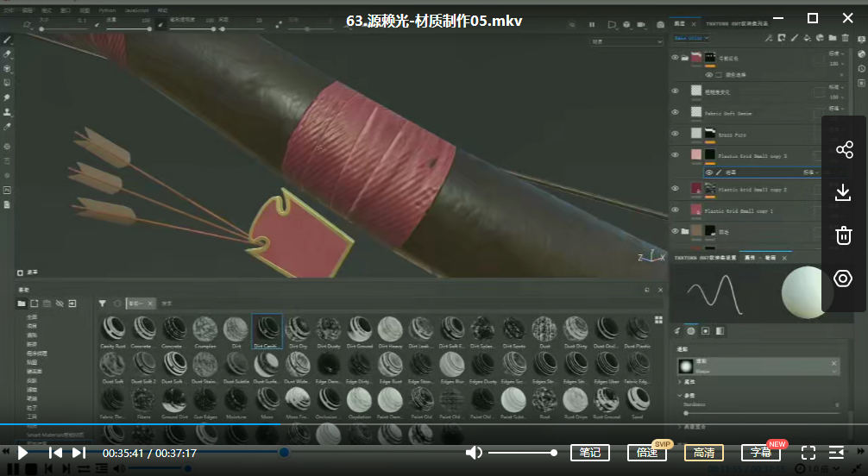
Task: Hide the Brass Pure layer
Action: click(676, 135)
